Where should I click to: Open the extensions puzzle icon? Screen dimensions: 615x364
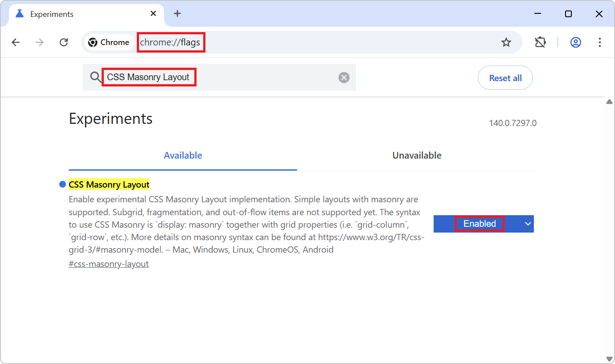(540, 42)
